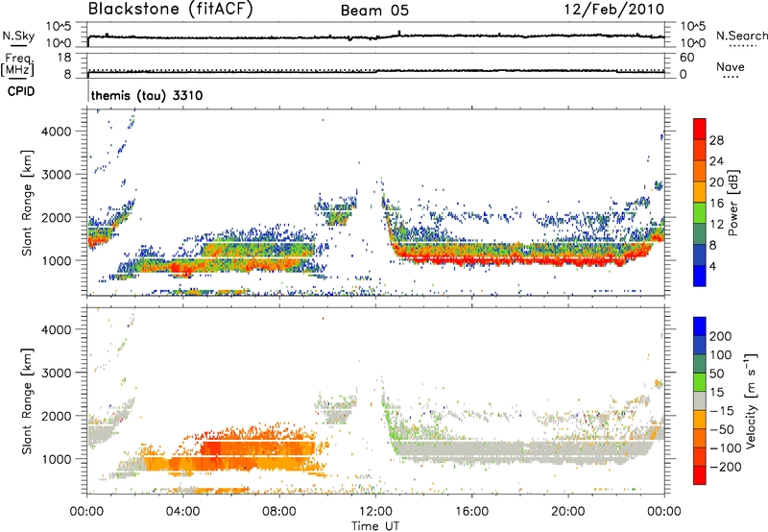The height and width of the screenshot is (532, 768).
Task: Select the "N.Sky" legend label
Action: coord(18,36)
